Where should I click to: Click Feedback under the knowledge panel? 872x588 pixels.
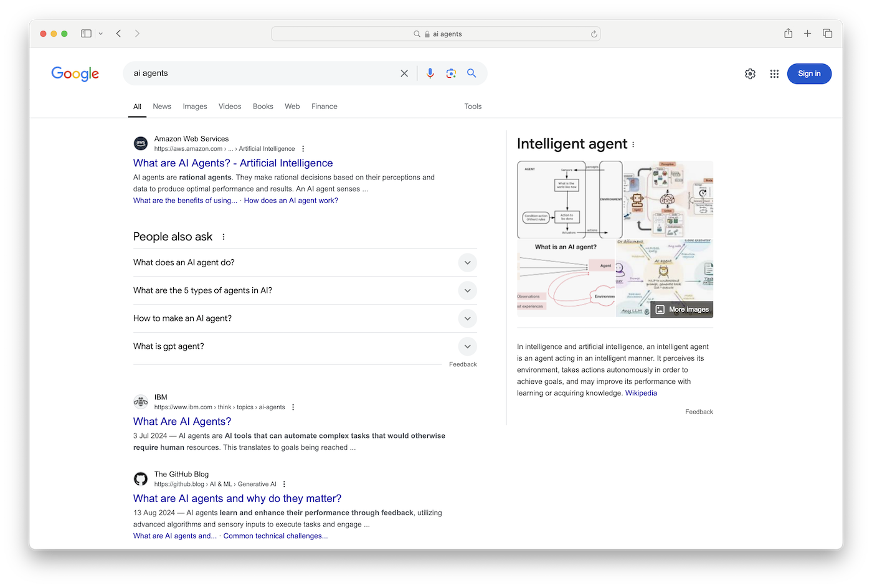[x=699, y=412]
